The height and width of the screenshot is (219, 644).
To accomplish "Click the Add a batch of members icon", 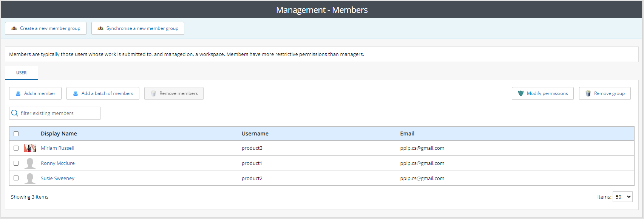I will click(x=76, y=93).
